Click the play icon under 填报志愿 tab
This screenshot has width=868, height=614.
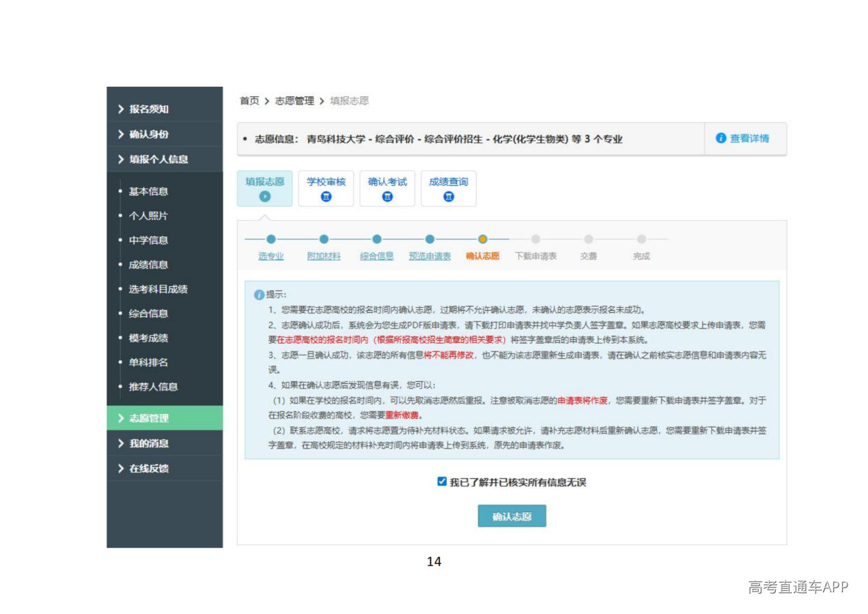pyautogui.click(x=264, y=197)
